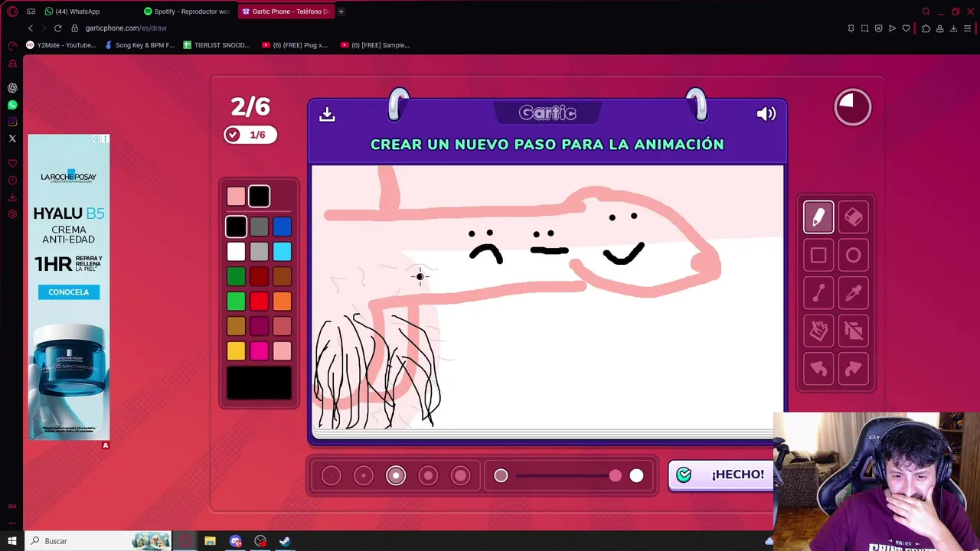Choose the orange palette color
Screen dimensions: 980x551
[x=282, y=301]
